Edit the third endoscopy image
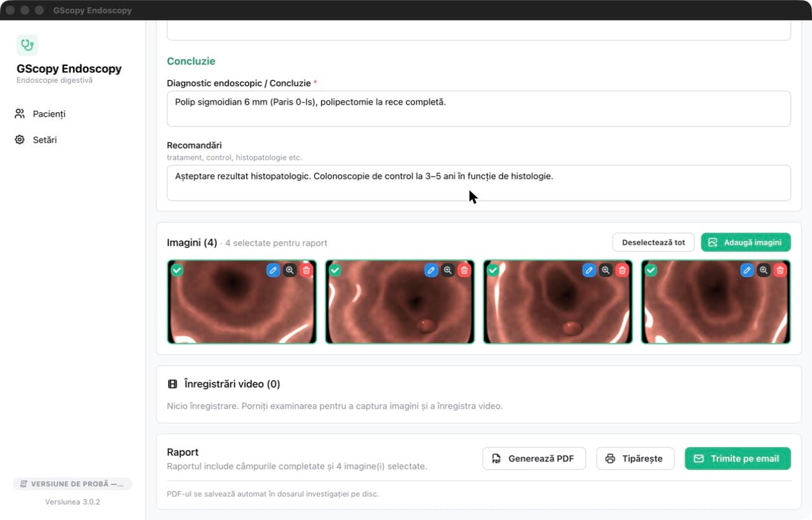 tap(589, 270)
